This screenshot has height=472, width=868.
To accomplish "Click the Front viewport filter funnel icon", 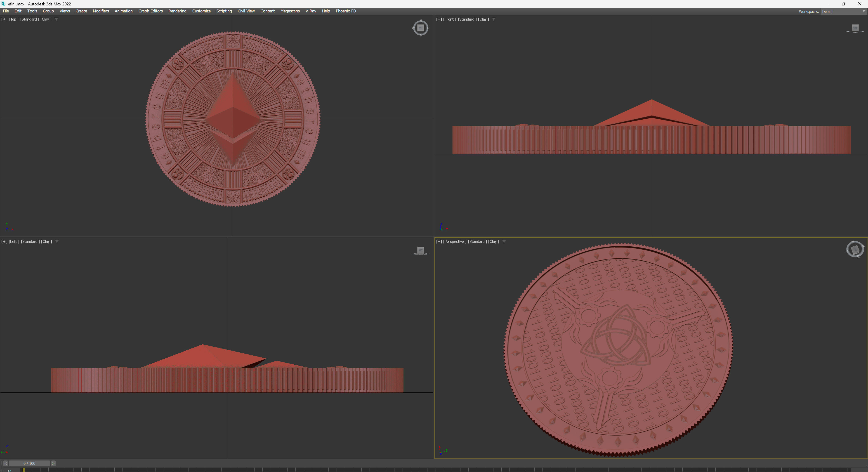I will tap(494, 19).
